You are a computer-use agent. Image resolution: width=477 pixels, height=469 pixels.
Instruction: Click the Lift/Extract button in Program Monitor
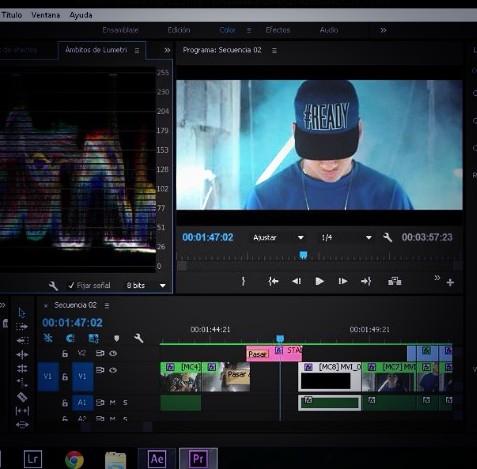tap(395, 281)
